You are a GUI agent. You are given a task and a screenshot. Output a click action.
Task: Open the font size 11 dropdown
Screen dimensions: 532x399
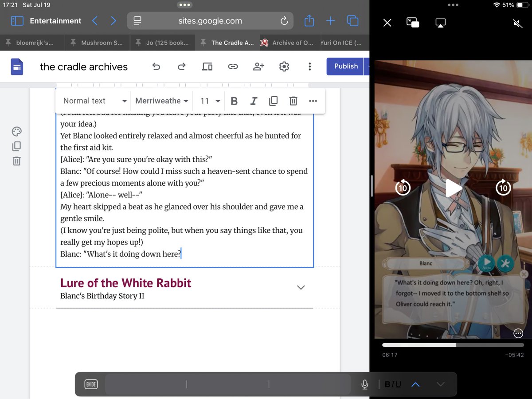click(210, 101)
